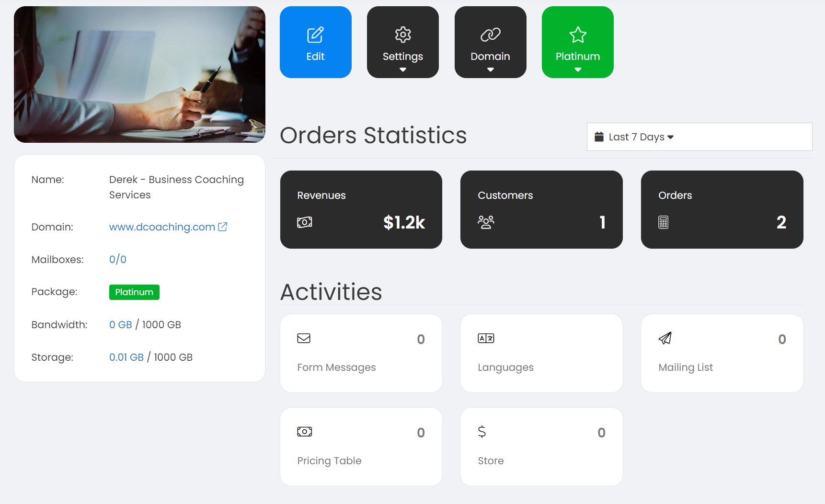Click the Mailboxes 0/0 link

point(117,259)
